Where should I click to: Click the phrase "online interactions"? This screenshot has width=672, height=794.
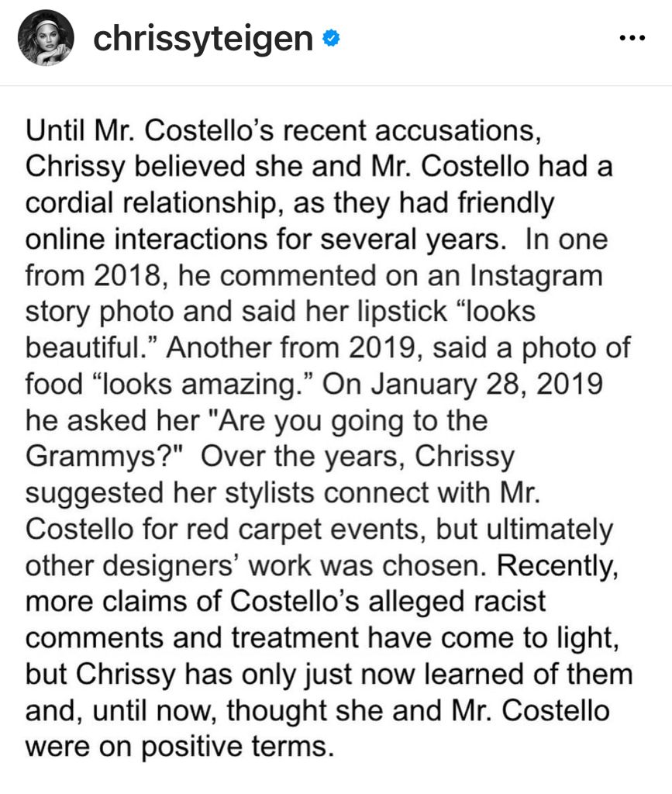[x=146, y=240]
